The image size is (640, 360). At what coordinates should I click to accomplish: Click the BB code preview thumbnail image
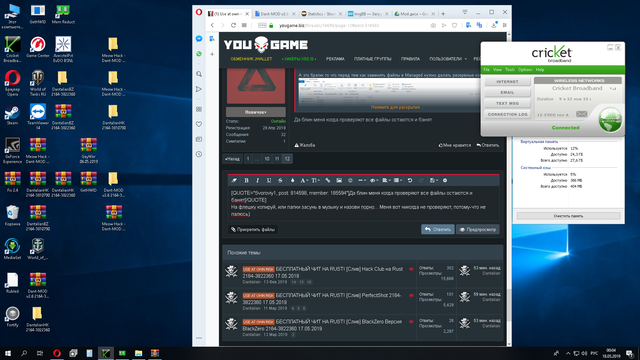pos(388,91)
